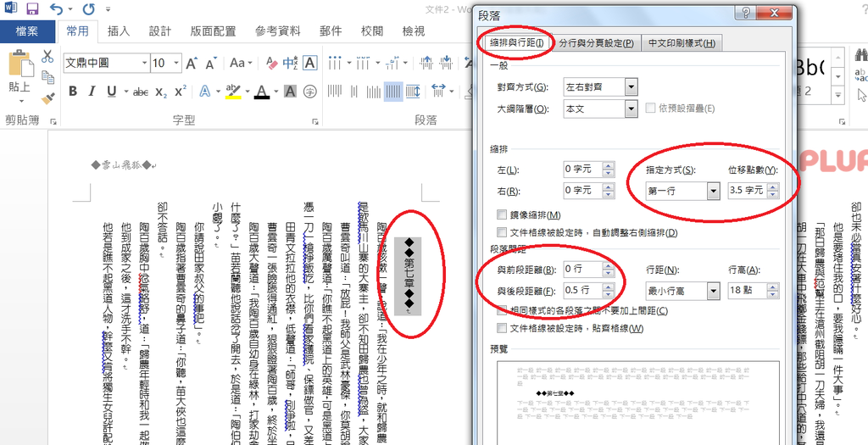Open the 校閱 review tab
The width and height of the screenshot is (868, 445).
[371, 31]
